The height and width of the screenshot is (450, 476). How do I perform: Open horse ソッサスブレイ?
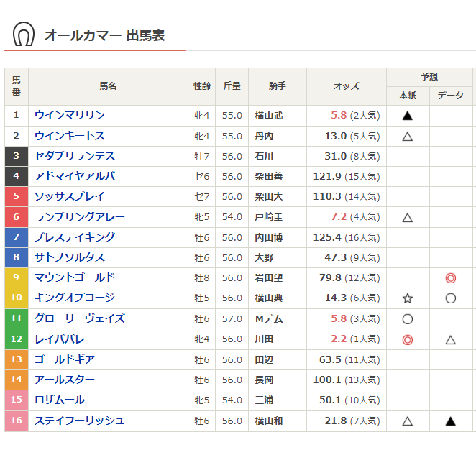pyautogui.click(x=70, y=196)
